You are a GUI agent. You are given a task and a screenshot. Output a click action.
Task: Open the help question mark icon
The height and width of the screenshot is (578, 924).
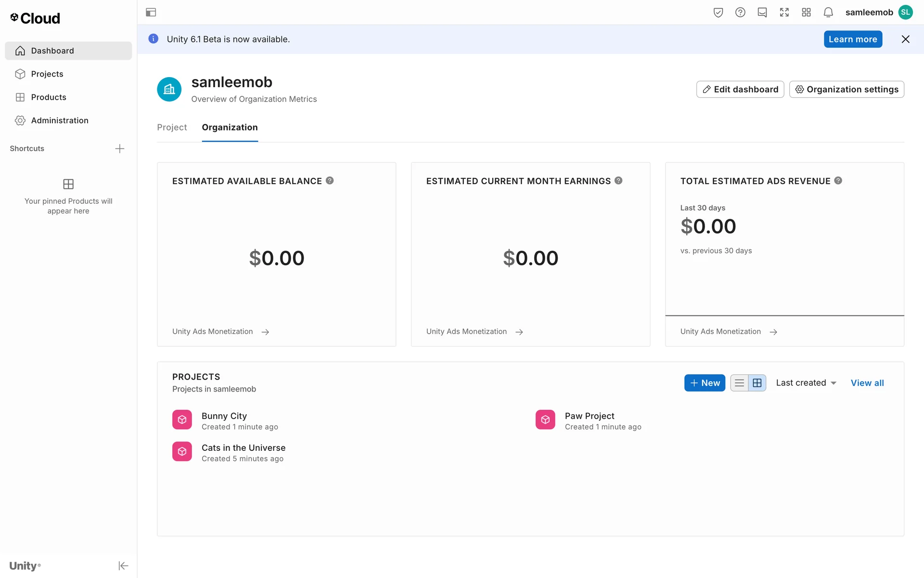pos(740,13)
